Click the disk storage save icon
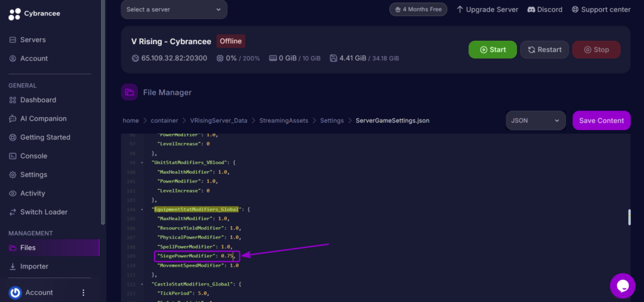644x302 pixels. click(x=333, y=59)
